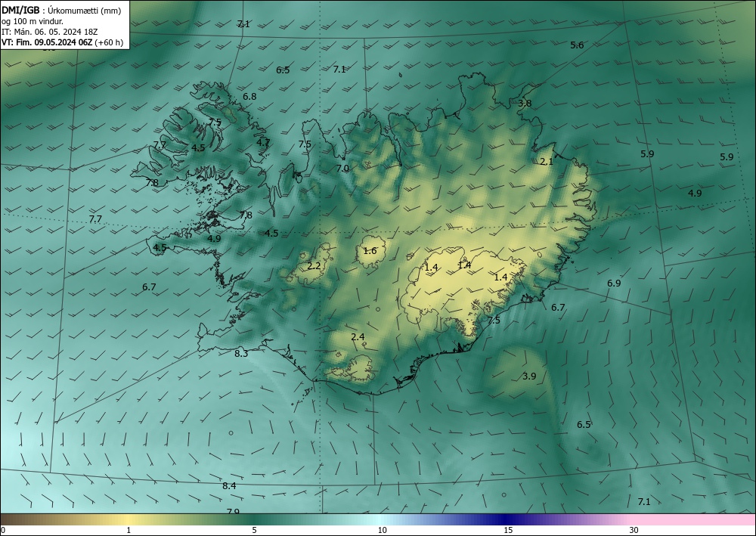756x536 pixels.
Task: Click the 15 label on the color scale
Action: click(508, 530)
